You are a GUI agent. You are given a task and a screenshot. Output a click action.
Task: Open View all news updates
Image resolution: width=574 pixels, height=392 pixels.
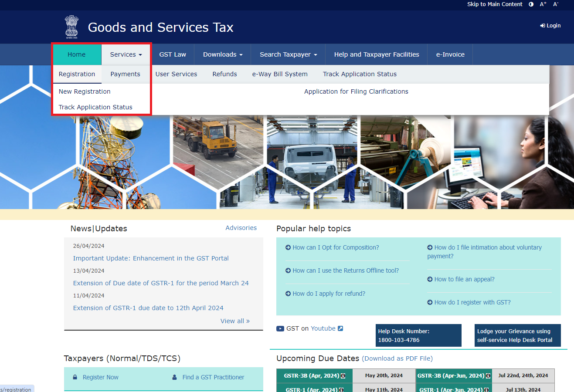click(x=234, y=321)
